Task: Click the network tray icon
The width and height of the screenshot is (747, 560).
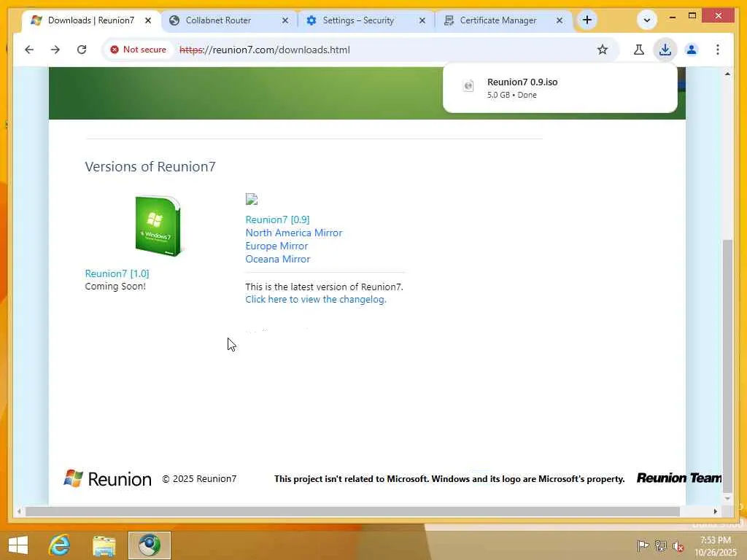Action: [660, 545]
